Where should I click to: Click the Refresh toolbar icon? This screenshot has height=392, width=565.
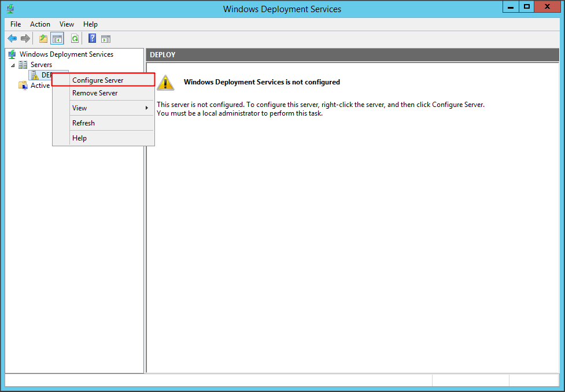75,39
